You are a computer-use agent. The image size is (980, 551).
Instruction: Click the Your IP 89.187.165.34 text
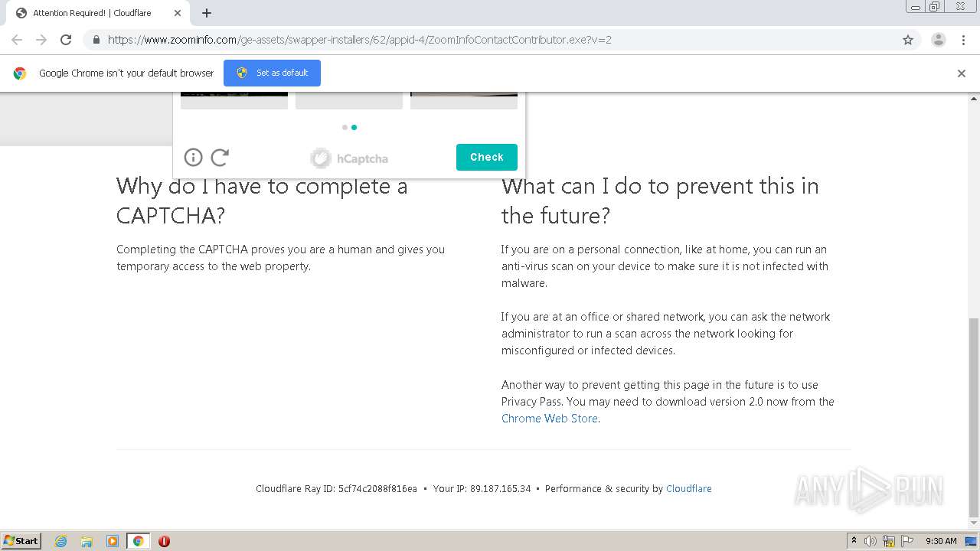(482, 488)
